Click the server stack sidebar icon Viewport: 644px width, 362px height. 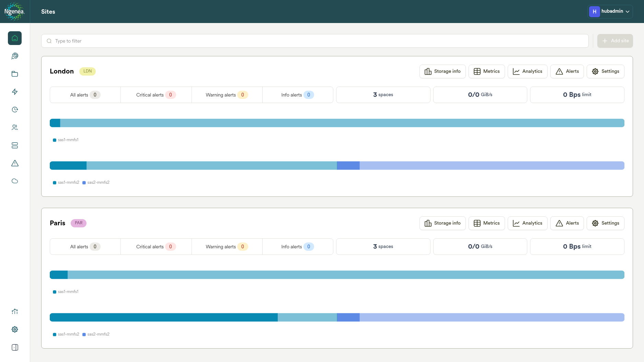(x=15, y=145)
